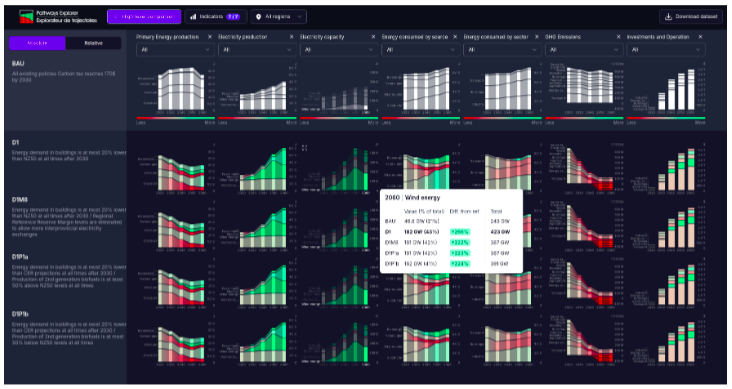Click the D1M8 difference badge in tooltip
Image resolution: width=732 pixels, height=389 pixels.
(x=460, y=242)
